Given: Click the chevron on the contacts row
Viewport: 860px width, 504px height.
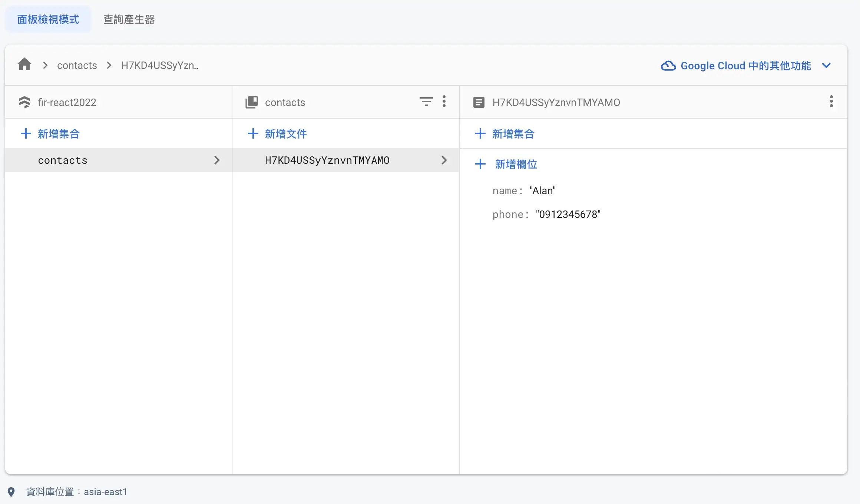Looking at the screenshot, I should pos(217,160).
